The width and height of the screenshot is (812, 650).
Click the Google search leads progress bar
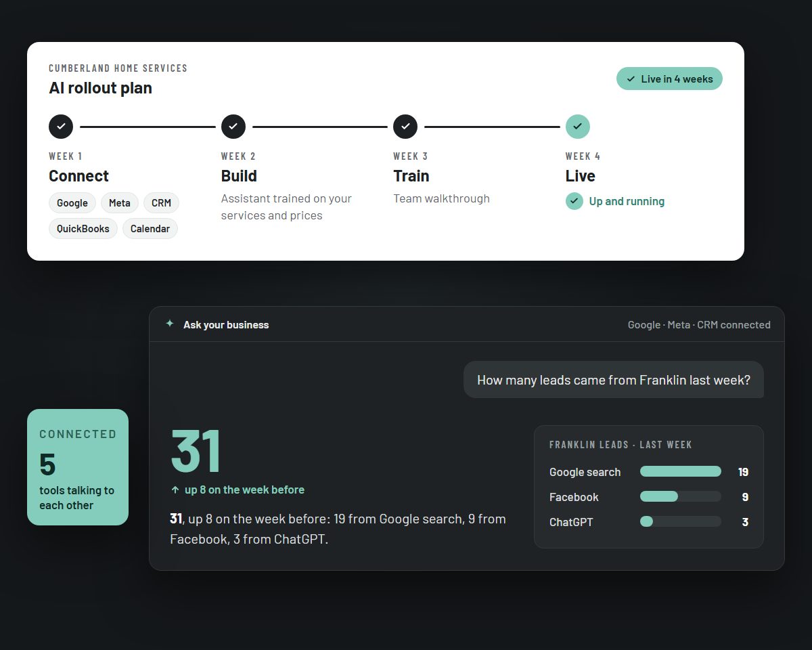(681, 471)
